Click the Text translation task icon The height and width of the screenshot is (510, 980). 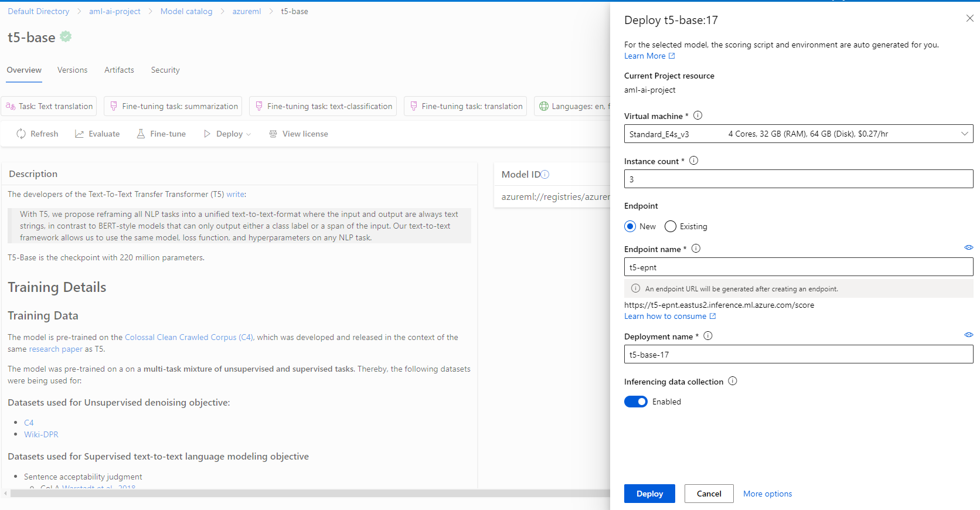pos(11,106)
